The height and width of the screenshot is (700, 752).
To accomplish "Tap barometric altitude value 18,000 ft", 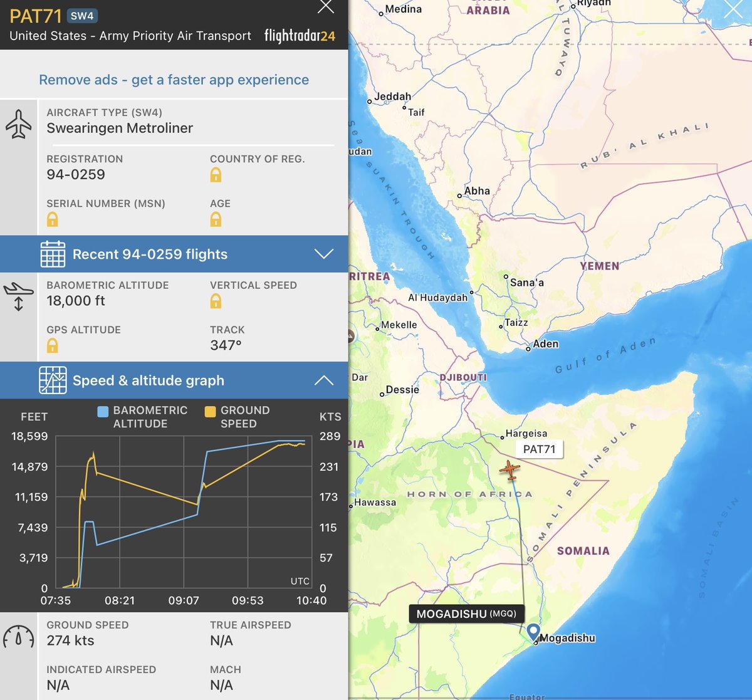I will click(x=76, y=301).
